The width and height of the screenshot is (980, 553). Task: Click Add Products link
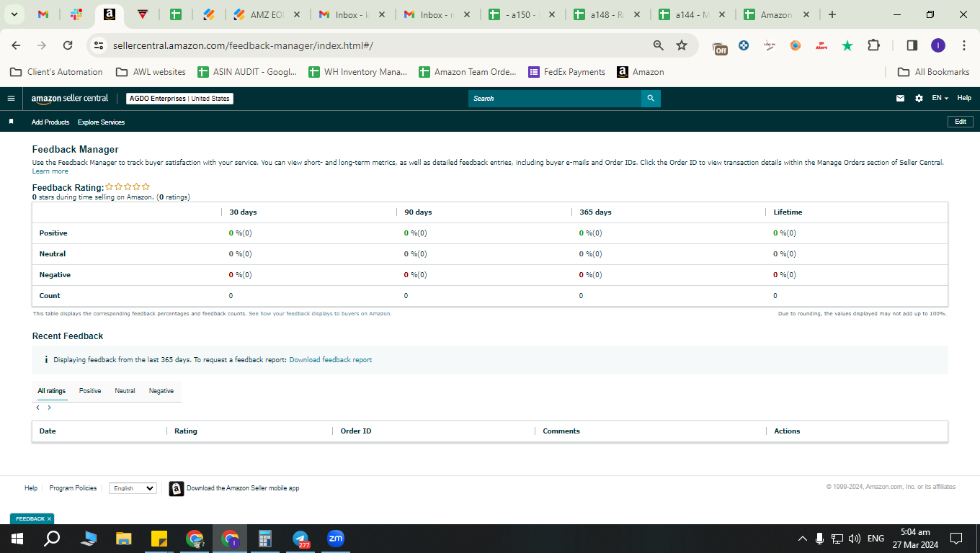pyautogui.click(x=50, y=122)
